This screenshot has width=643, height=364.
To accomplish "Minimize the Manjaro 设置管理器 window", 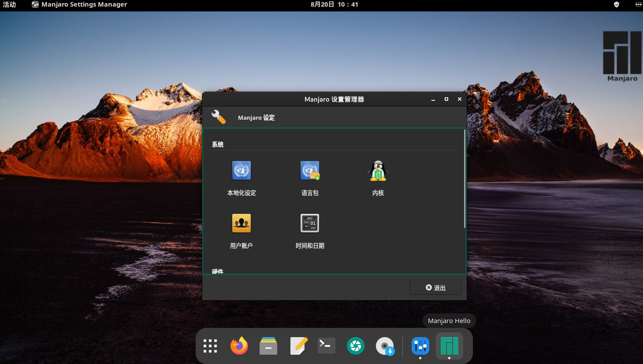I will 433,99.
